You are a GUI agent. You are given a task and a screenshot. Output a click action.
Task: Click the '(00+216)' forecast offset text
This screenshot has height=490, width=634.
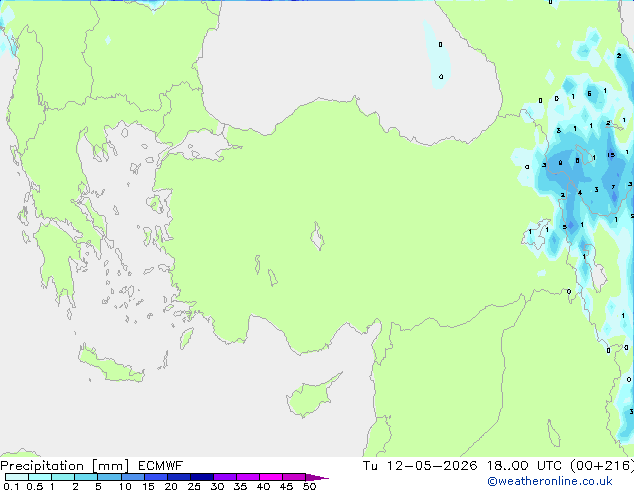[x=602, y=466]
